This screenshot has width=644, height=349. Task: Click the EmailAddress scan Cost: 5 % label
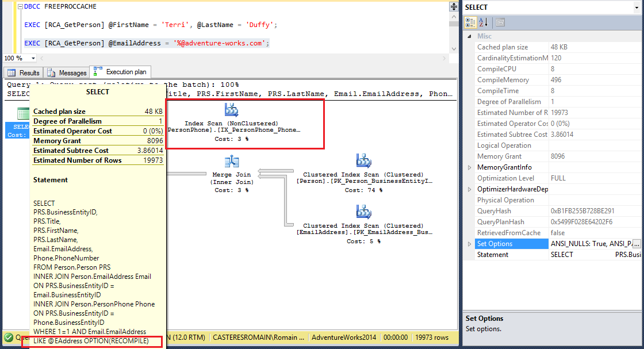(x=363, y=241)
